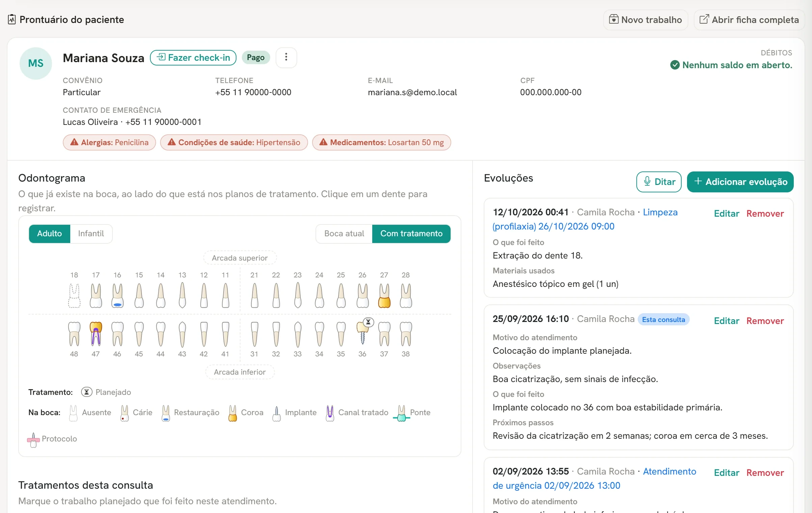Remove the 02/09/2026 evolution entry
The image size is (812, 513).
[765, 473]
